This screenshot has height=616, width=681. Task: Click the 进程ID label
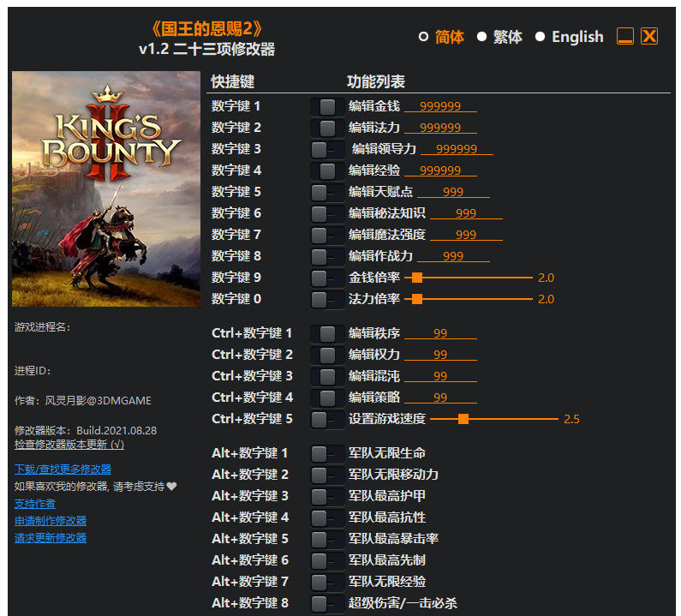point(33,371)
